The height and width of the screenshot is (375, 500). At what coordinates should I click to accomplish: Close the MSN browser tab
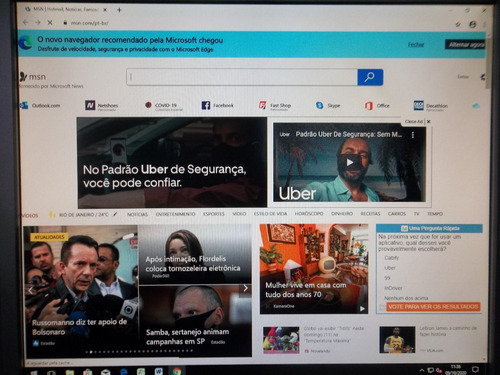pos(105,10)
